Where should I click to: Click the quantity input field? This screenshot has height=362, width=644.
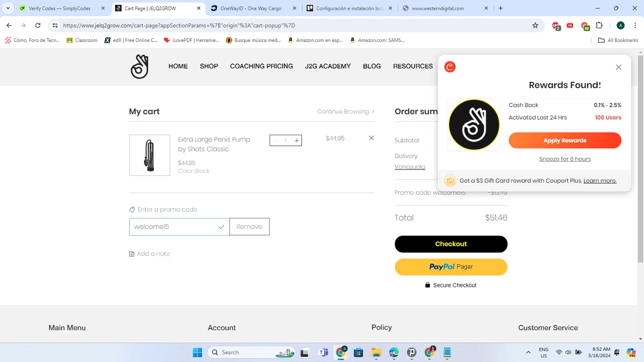point(286,140)
